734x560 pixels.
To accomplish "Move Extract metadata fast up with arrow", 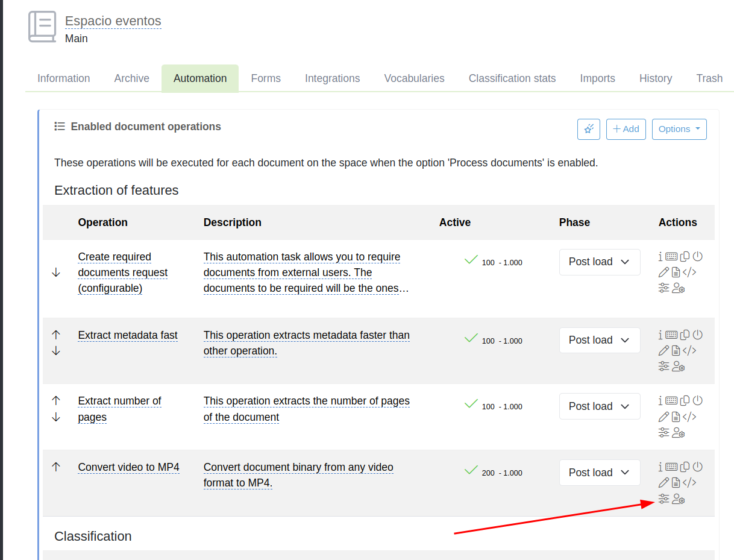I will tap(56, 335).
